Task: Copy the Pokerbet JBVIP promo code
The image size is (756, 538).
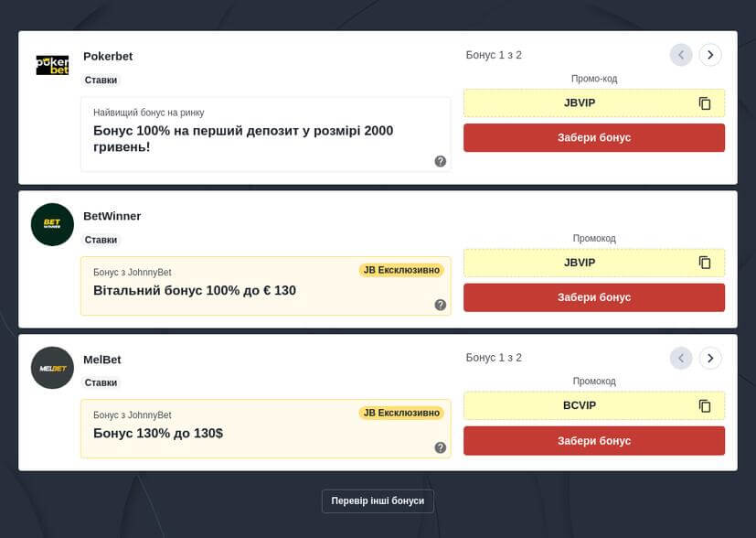Action: (704, 103)
